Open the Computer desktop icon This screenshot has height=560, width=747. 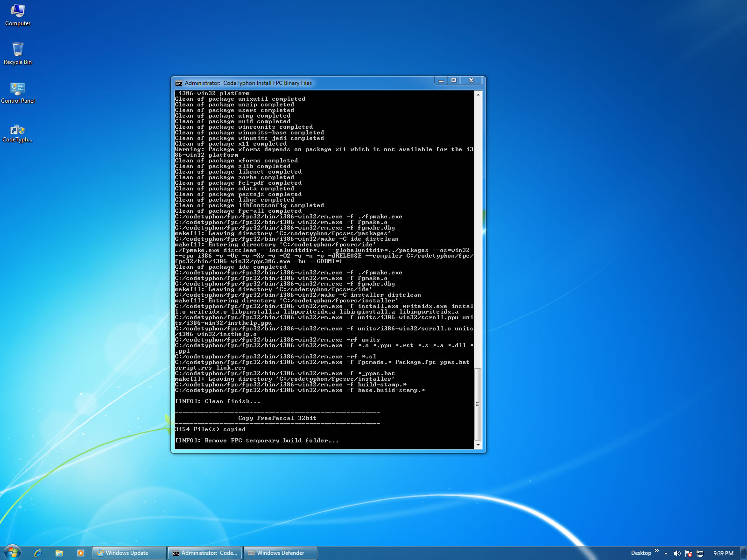(18, 15)
